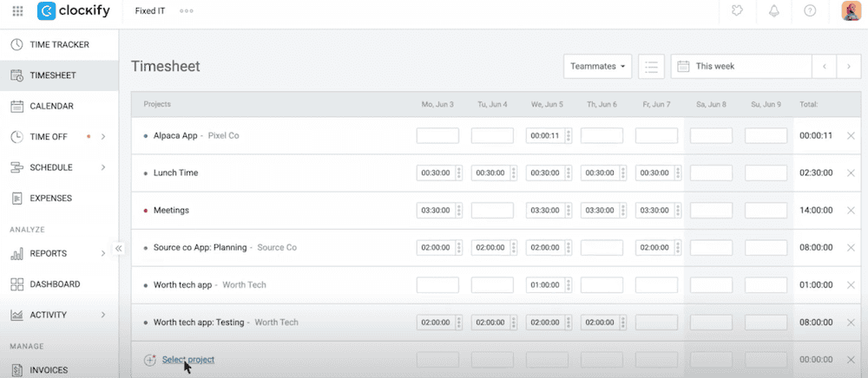Go to previous week arrow

(825, 66)
